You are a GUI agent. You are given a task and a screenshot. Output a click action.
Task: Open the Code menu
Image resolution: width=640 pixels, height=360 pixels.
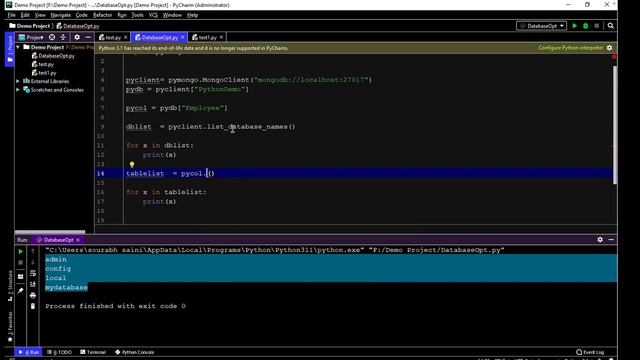[x=81, y=15]
